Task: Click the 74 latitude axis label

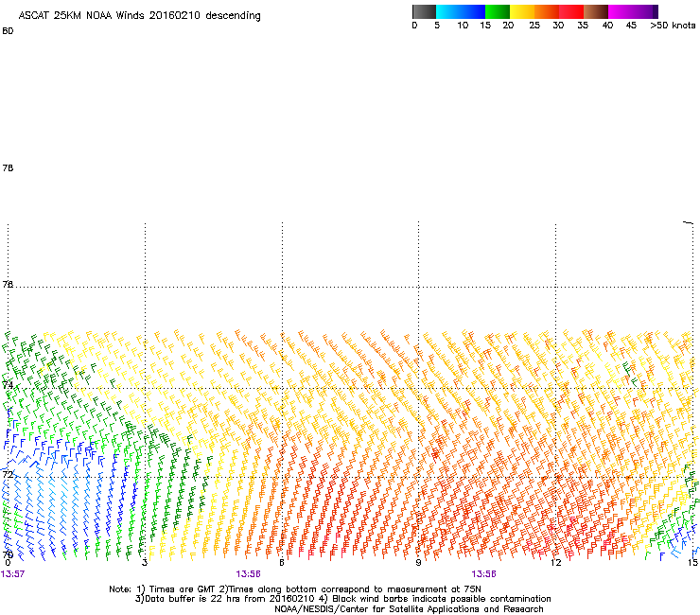Action: 8,385
